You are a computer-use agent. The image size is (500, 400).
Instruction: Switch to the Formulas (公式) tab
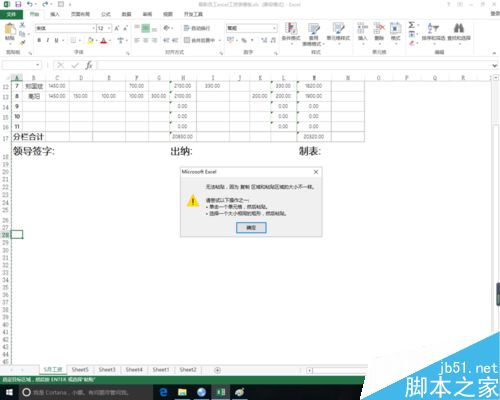point(106,14)
